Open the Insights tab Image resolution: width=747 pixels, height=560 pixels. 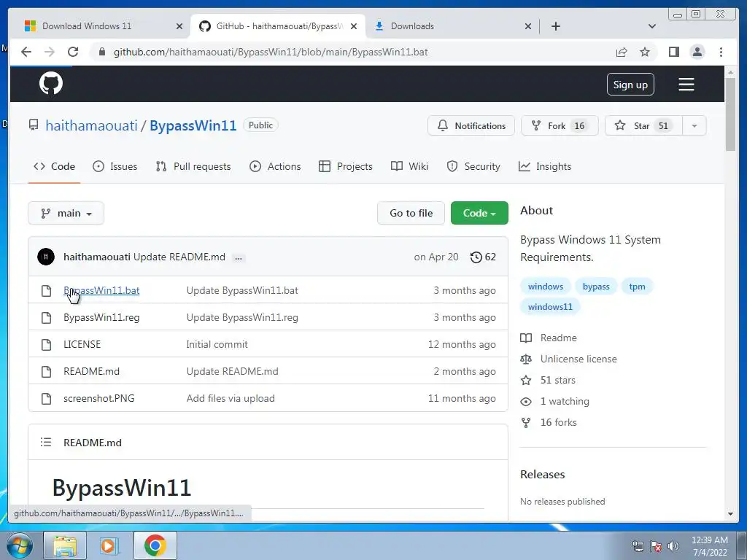pos(544,167)
